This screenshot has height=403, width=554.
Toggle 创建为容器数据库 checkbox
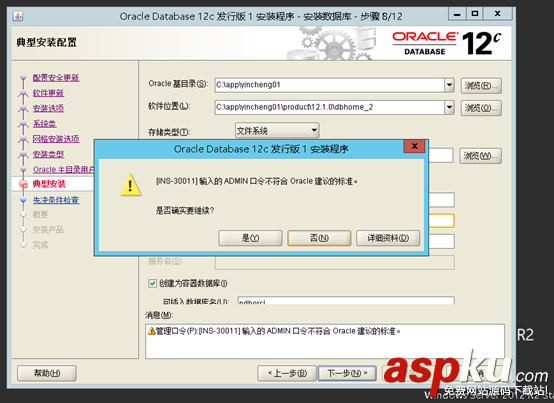coord(152,283)
